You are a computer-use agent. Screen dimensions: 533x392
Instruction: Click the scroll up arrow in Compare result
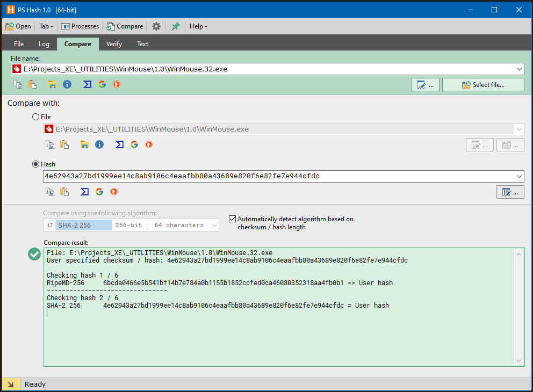(x=518, y=254)
